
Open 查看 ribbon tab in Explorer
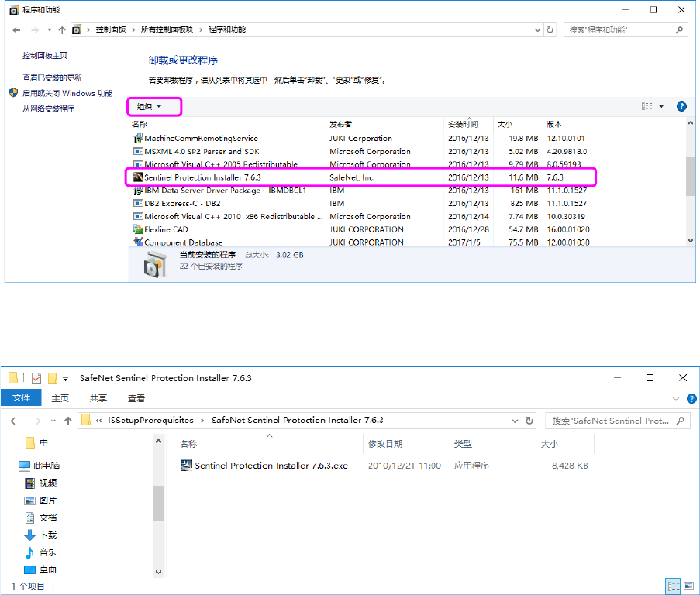[x=136, y=398]
